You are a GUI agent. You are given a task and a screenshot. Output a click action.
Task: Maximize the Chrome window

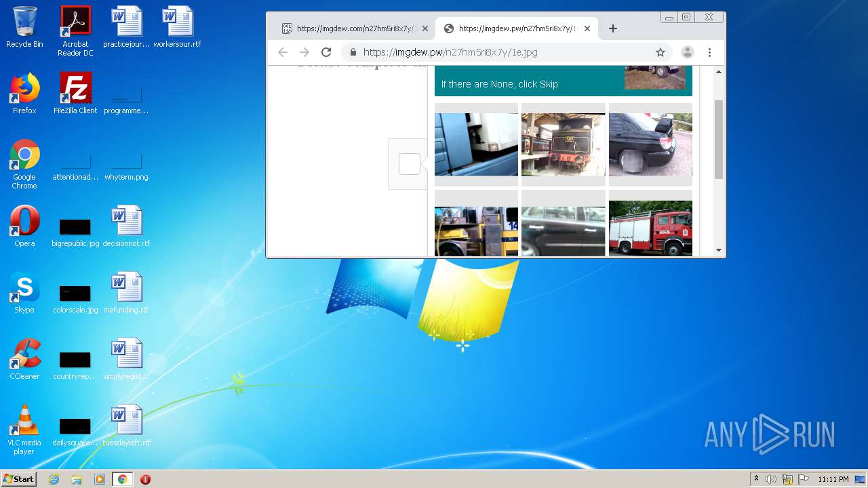[x=686, y=18]
